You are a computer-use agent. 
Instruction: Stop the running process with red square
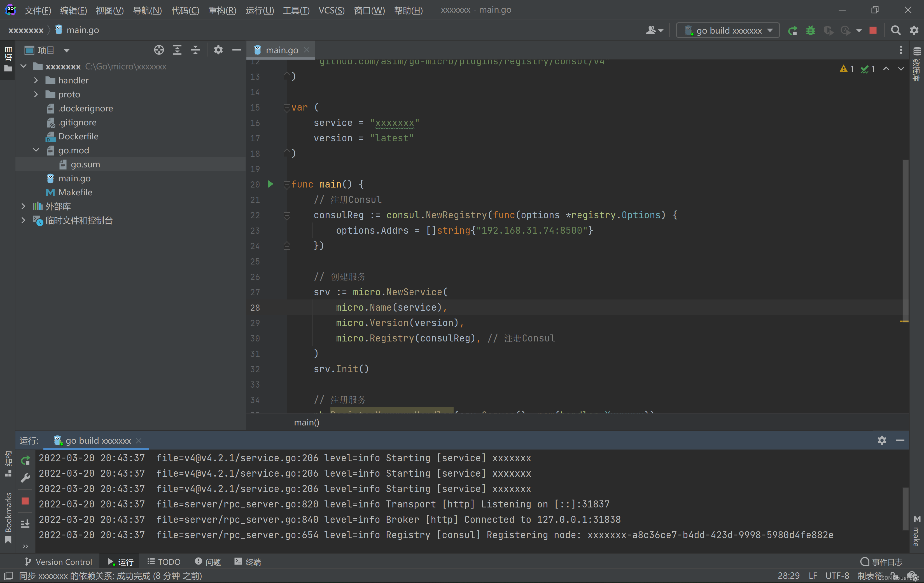[x=873, y=30]
